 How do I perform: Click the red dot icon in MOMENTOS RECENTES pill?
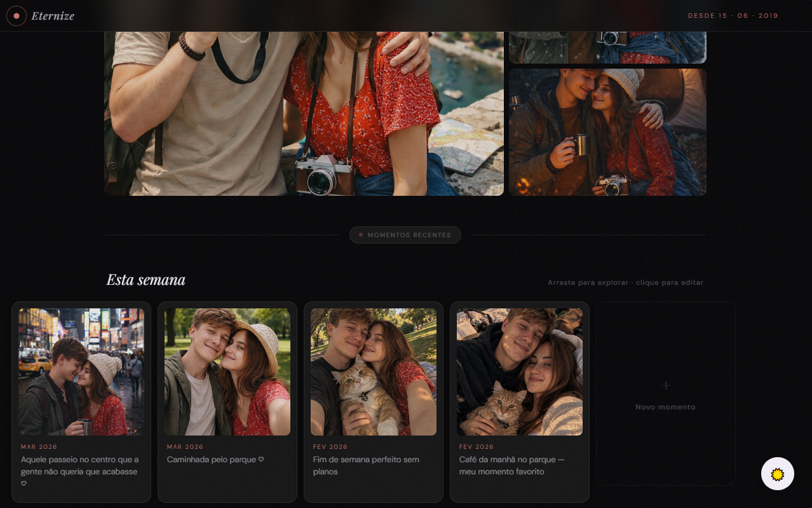360,235
